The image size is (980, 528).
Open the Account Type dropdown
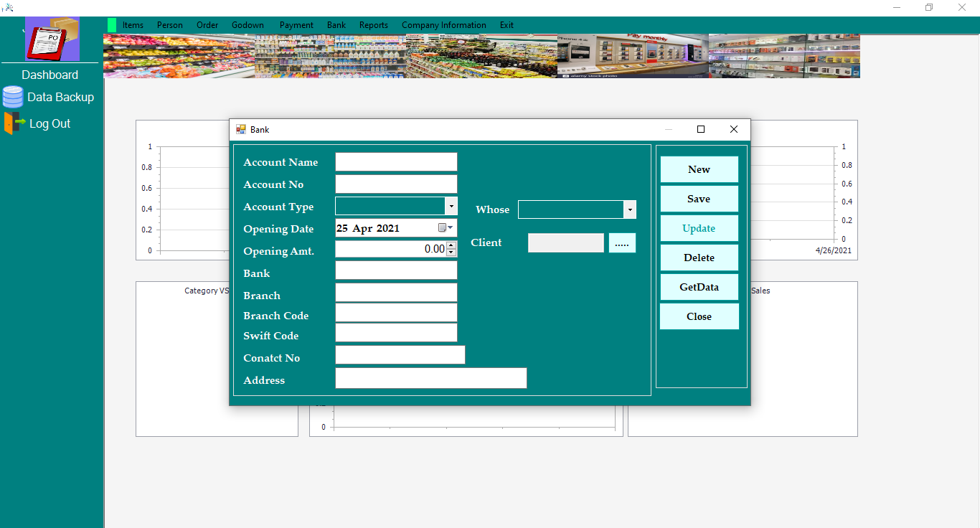[451, 206]
